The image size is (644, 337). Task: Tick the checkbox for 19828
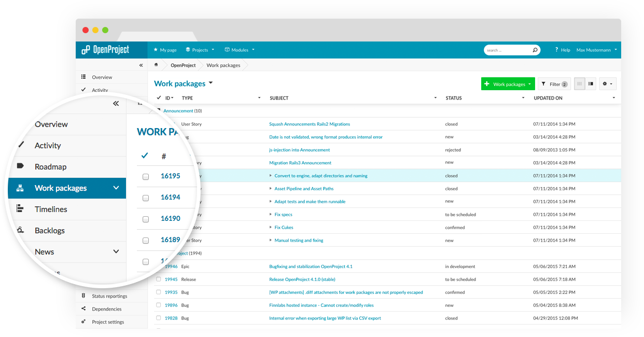pos(159,318)
